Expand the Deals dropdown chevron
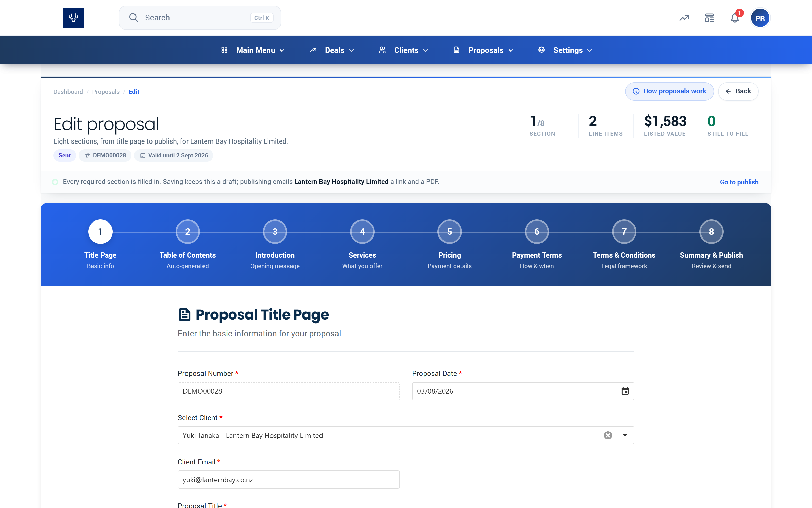 click(x=351, y=50)
